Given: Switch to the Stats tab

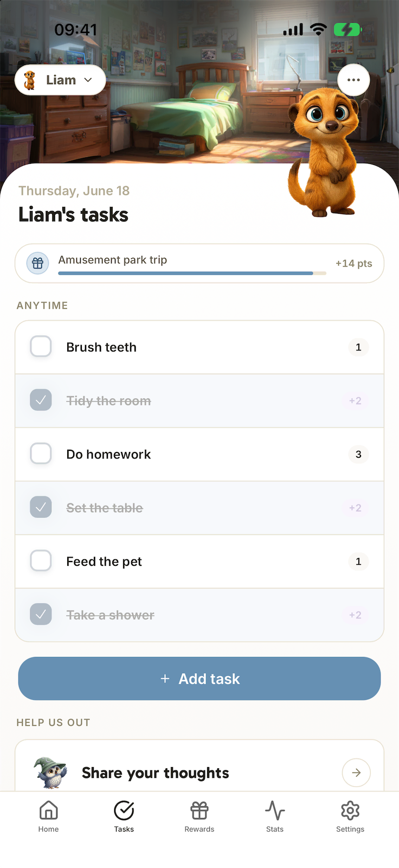Looking at the screenshot, I should click(275, 816).
